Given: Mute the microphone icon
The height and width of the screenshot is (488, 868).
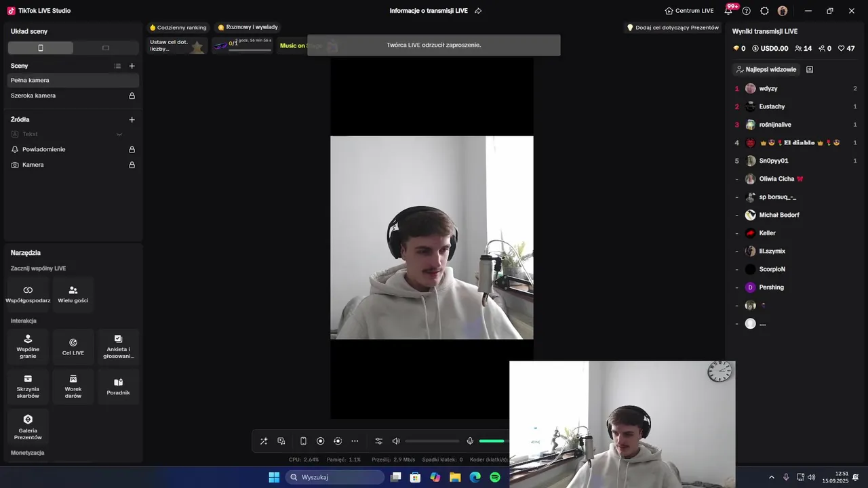Looking at the screenshot, I should 470,441.
